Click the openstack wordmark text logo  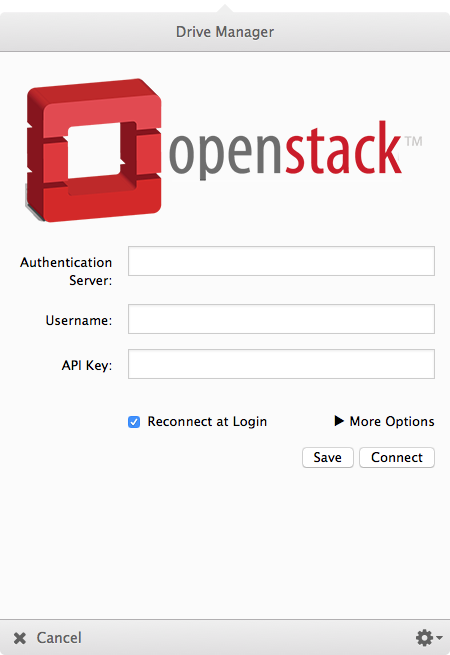285,150
